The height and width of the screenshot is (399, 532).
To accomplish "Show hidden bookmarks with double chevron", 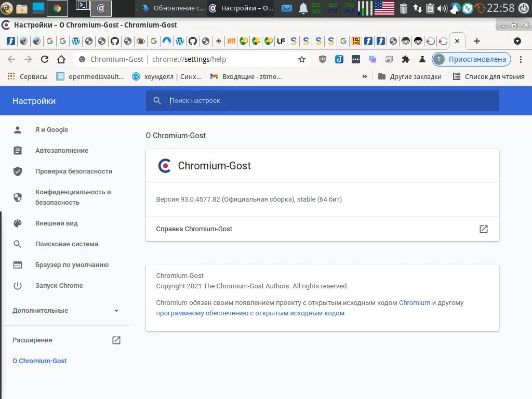I will click(x=364, y=76).
